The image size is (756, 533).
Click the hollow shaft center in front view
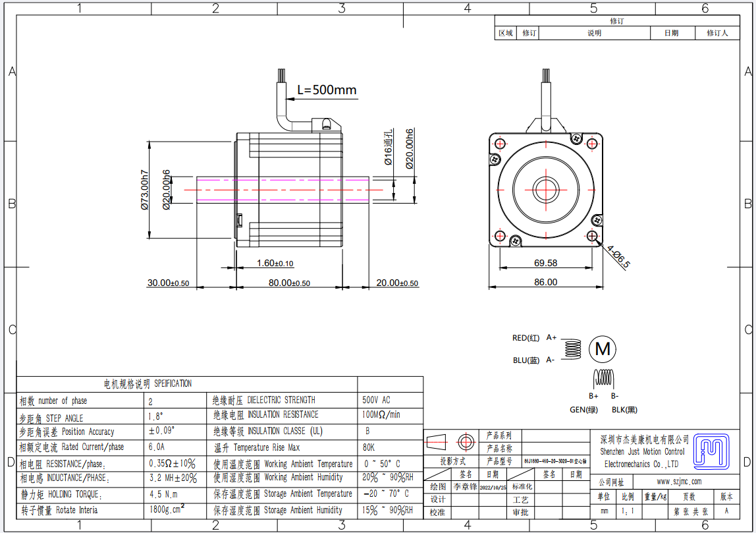pyautogui.click(x=546, y=190)
